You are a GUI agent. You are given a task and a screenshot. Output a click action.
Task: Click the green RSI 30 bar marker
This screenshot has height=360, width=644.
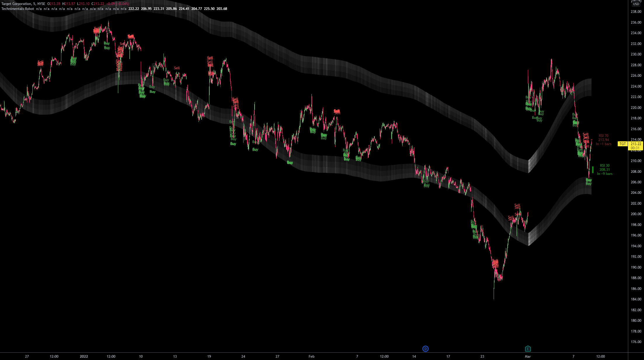pyautogui.click(x=593, y=170)
